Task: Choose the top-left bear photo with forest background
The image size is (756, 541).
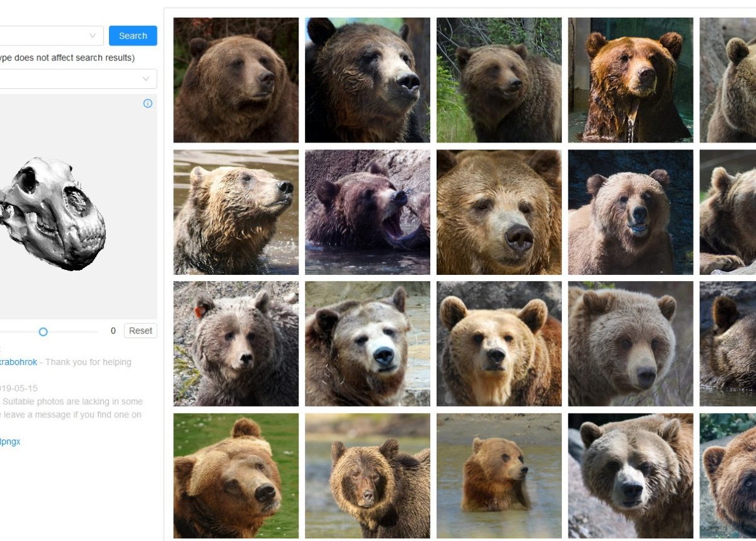Action: 236,80
